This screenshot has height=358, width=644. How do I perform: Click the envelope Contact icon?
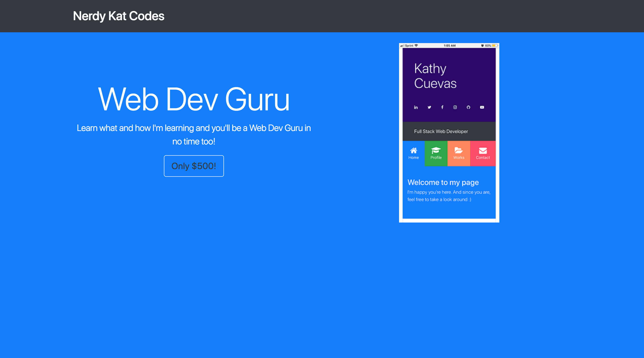tap(483, 151)
